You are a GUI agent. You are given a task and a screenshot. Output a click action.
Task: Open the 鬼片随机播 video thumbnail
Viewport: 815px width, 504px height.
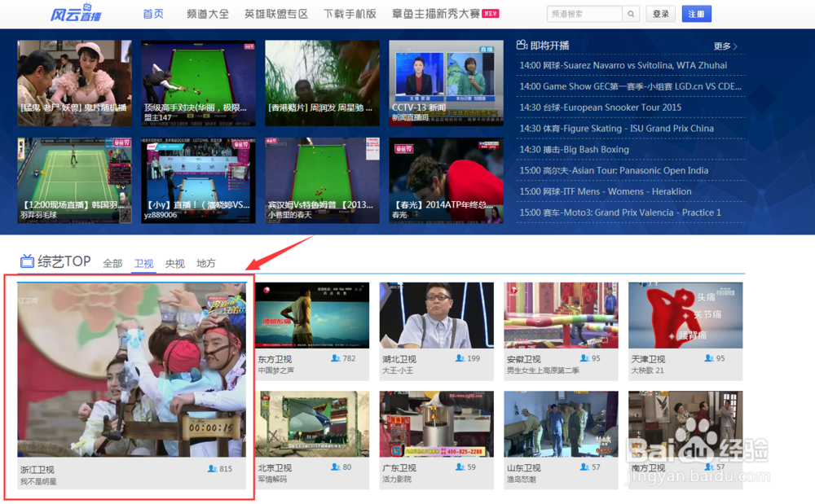point(74,83)
